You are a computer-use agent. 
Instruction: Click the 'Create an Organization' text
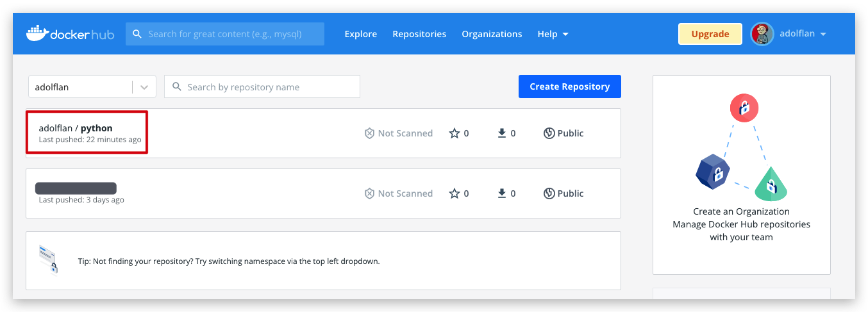(742, 211)
